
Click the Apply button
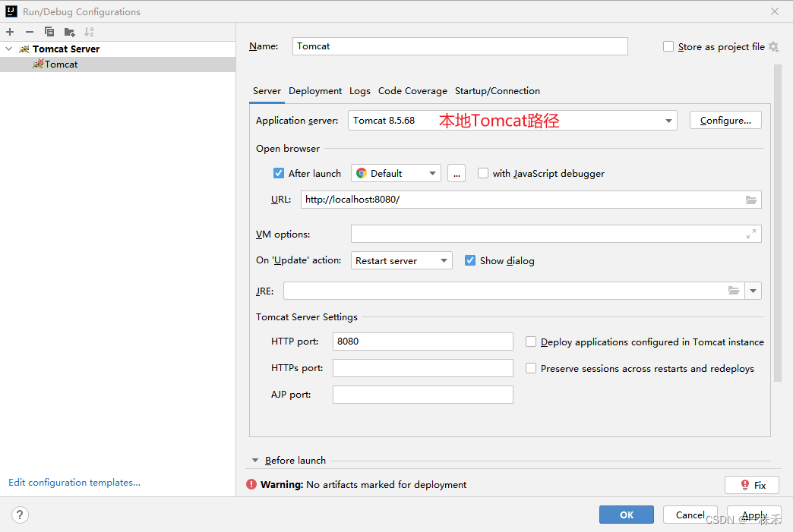754,515
